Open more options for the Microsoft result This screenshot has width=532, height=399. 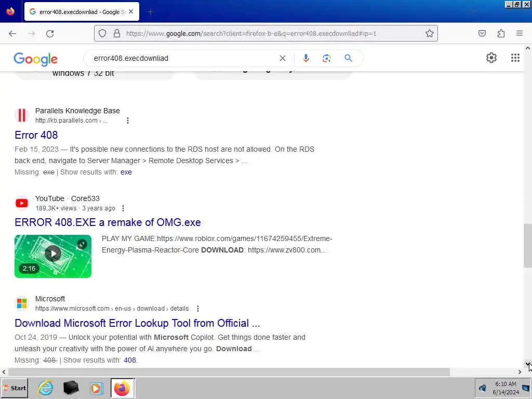(198, 309)
